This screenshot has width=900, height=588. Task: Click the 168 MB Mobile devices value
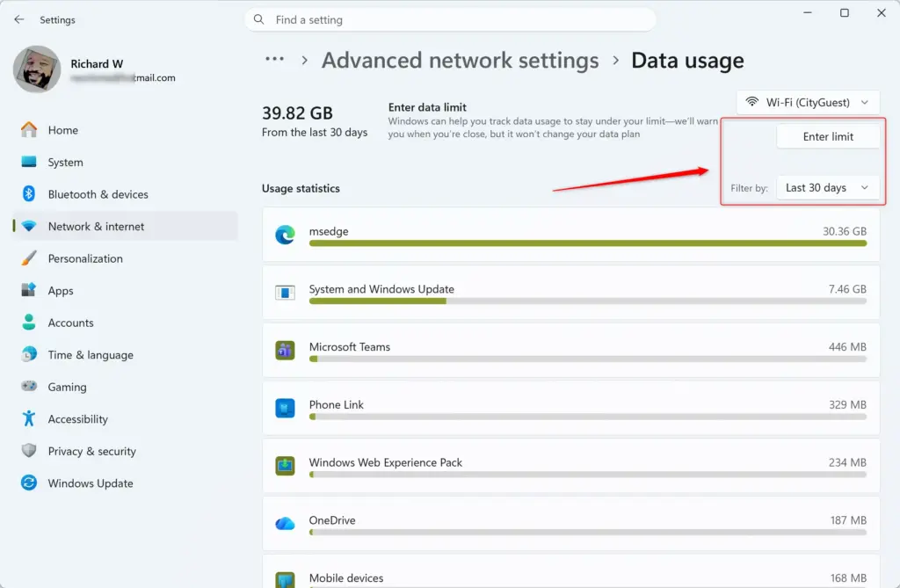tap(848, 577)
